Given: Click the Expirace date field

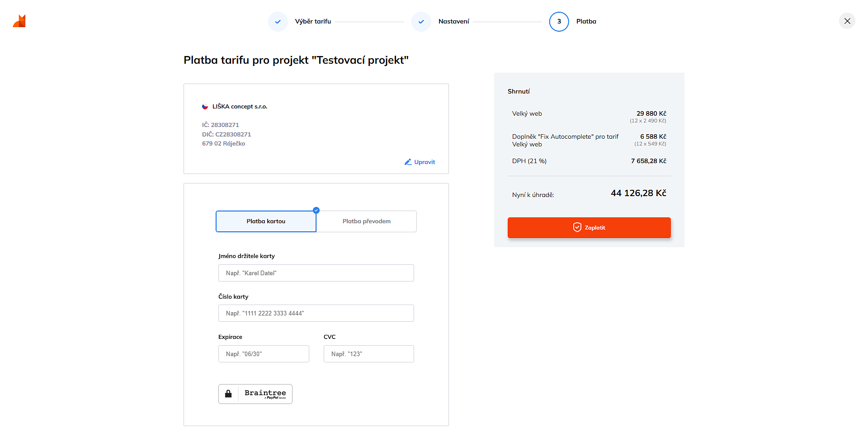Looking at the screenshot, I should (264, 354).
